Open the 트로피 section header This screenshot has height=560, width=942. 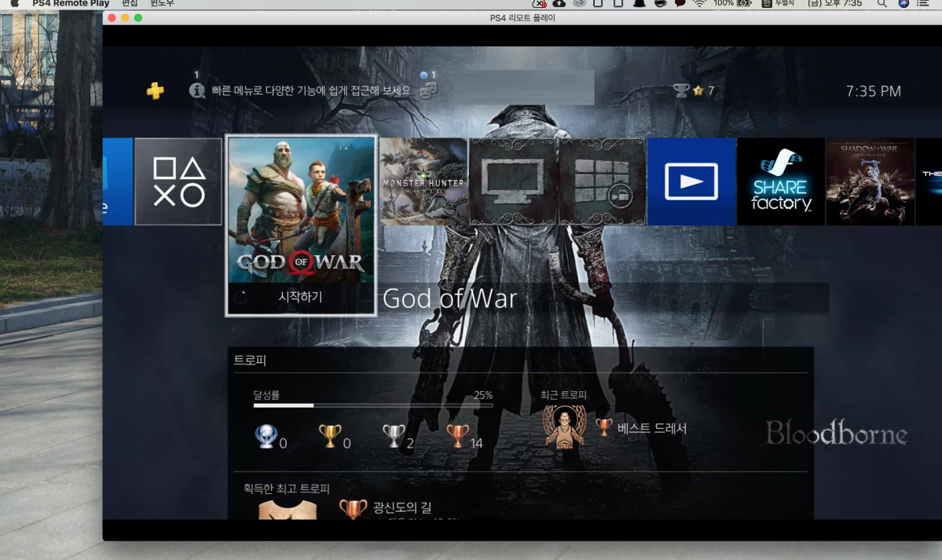[x=250, y=361]
